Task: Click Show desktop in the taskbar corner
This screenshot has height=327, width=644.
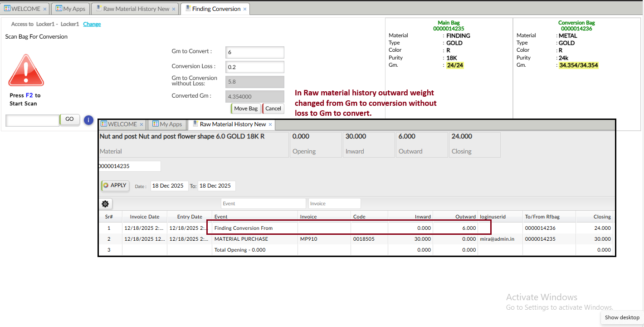Action: coord(622,317)
